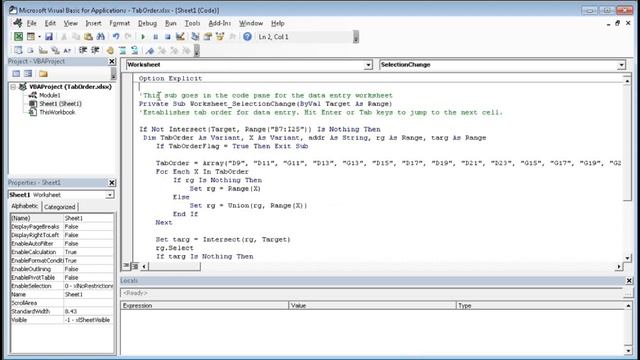Open Project panel toolbar overflow arrow
The image size is (640, 360).
point(113,74)
